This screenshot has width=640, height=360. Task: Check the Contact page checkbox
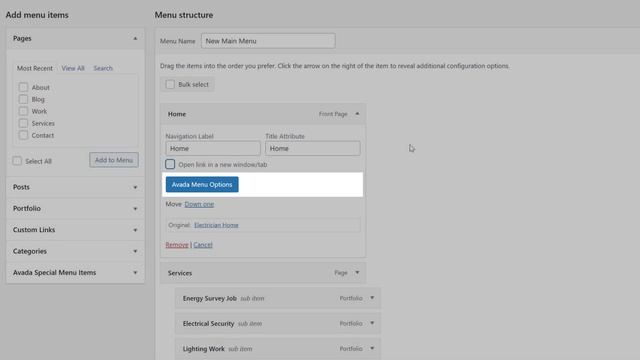(23, 135)
